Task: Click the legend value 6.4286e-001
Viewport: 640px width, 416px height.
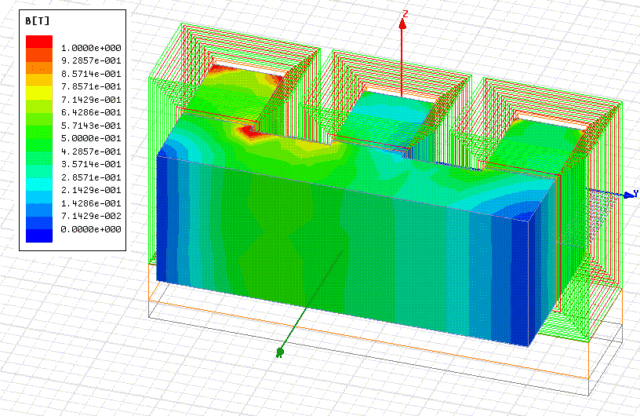Action: coord(91,112)
